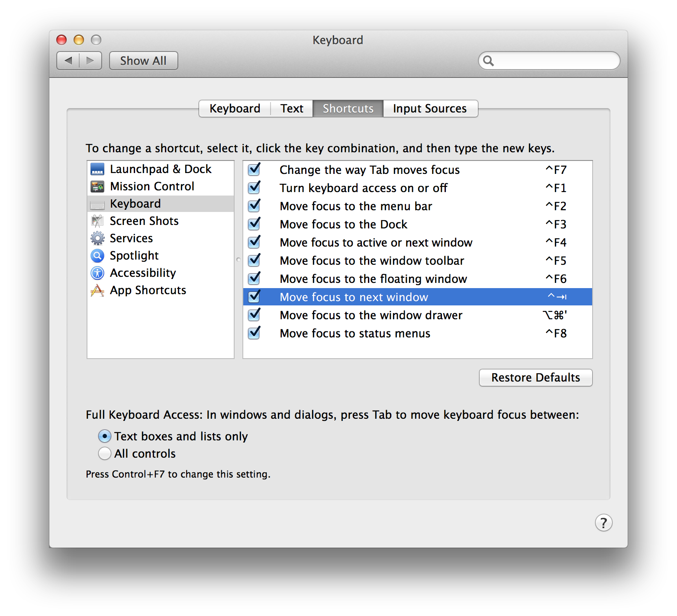Toggle 'Move focus to the Dock' checkbox
The width and height of the screenshot is (677, 616).
tap(255, 224)
